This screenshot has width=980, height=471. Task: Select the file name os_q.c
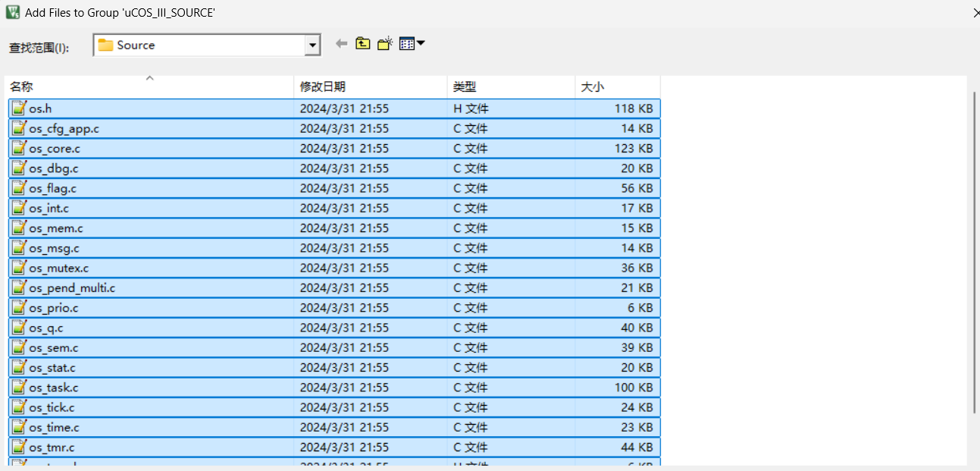(x=46, y=328)
